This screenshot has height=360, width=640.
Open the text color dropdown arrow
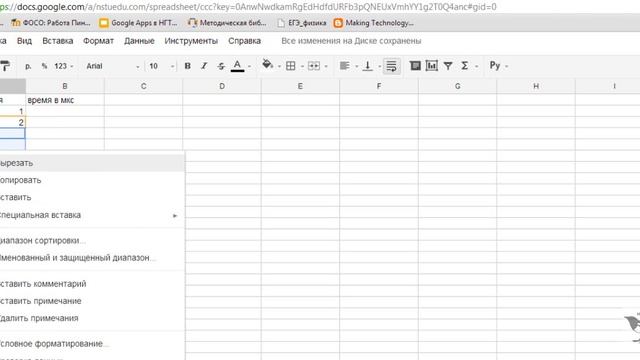point(249,67)
